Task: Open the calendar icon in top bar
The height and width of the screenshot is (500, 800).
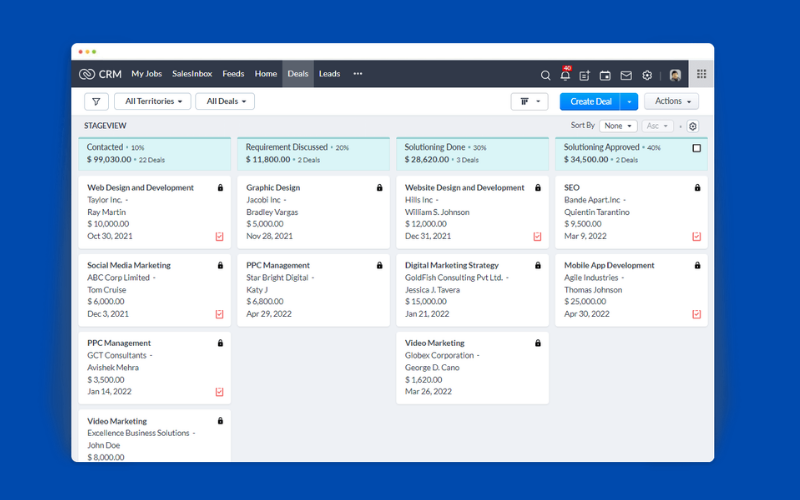Action: coord(605,76)
